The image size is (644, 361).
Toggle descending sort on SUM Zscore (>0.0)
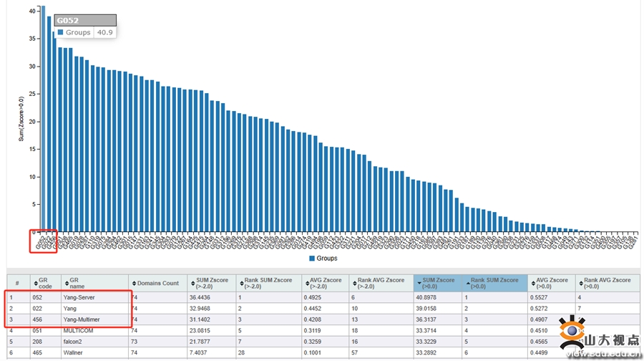click(x=419, y=284)
